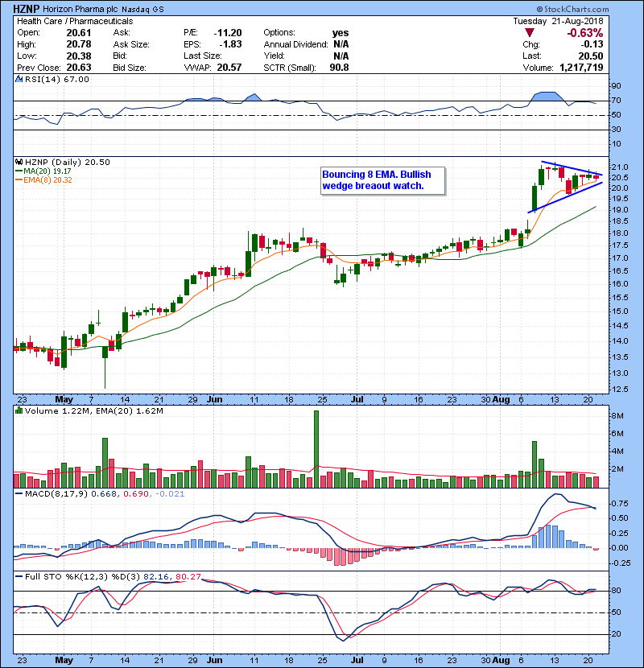Viewport: 644px width, 668px height.
Task: Click the High value 20.78
Action: tap(79, 44)
